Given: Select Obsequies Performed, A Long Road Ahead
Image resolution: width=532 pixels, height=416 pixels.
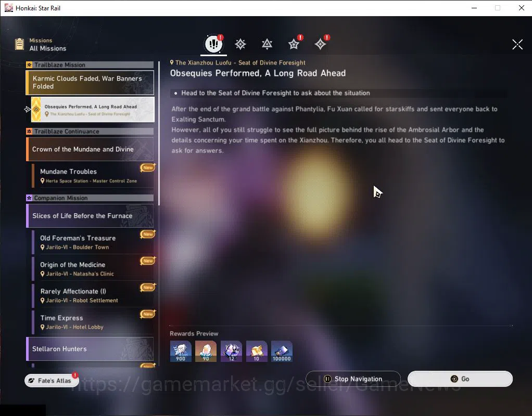Looking at the screenshot, I should click(x=93, y=110).
